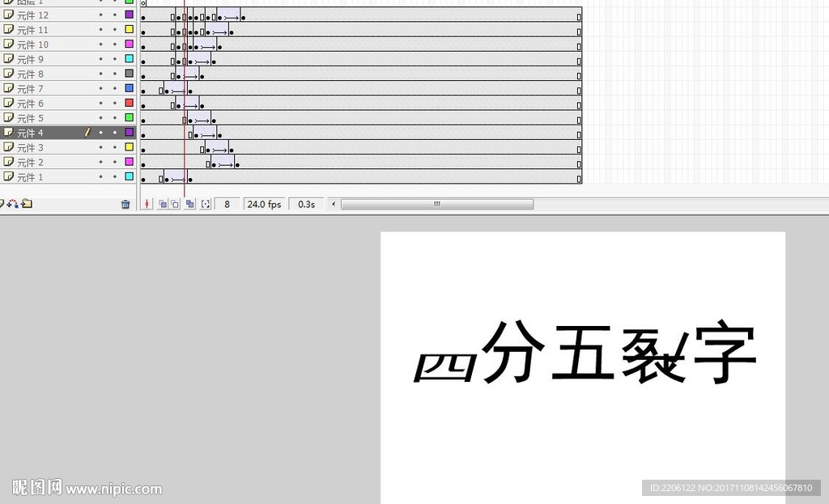Click the horizontal timeline scrollbar thumb
This screenshot has width=829, height=504.
tap(437, 204)
